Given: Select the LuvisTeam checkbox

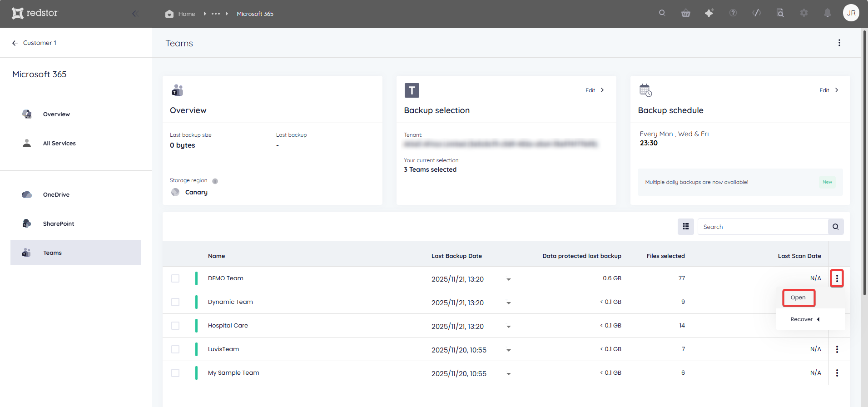Looking at the screenshot, I should pyautogui.click(x=175, y=349).
